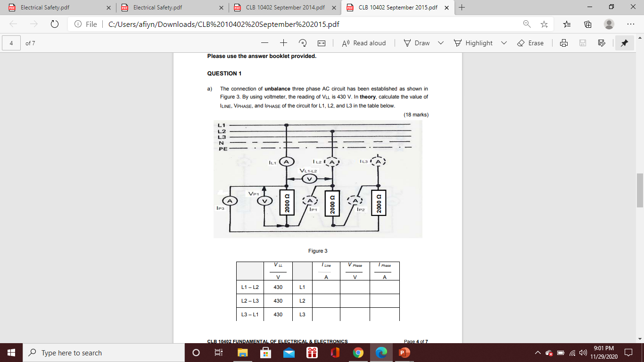Rotate the PDF page

coord(303,43)
